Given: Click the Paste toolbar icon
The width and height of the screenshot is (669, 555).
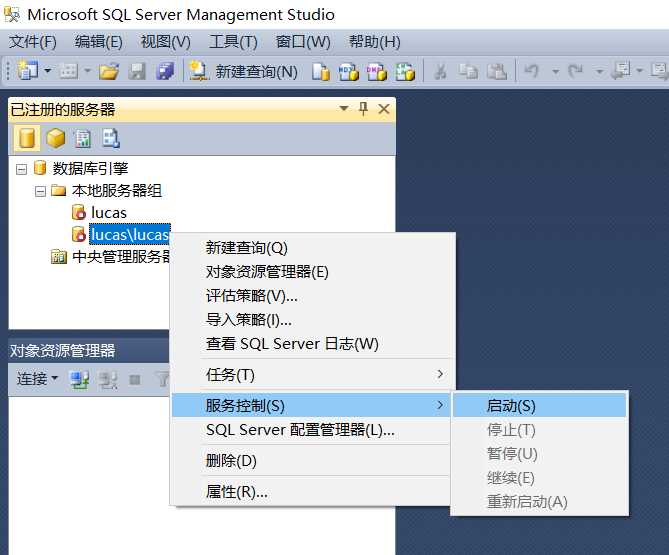Looking at the screenshot, I should pos(497,71).
